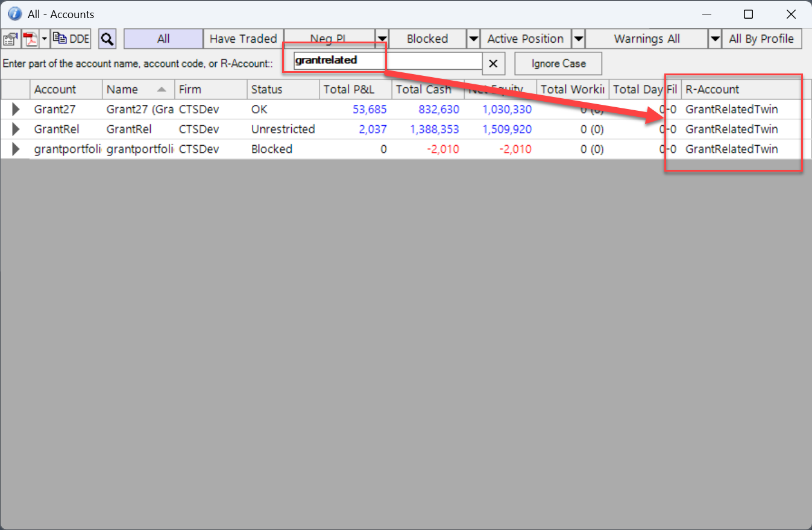
Task: Click the All By Profile button
Action: [x=761, y=39]
